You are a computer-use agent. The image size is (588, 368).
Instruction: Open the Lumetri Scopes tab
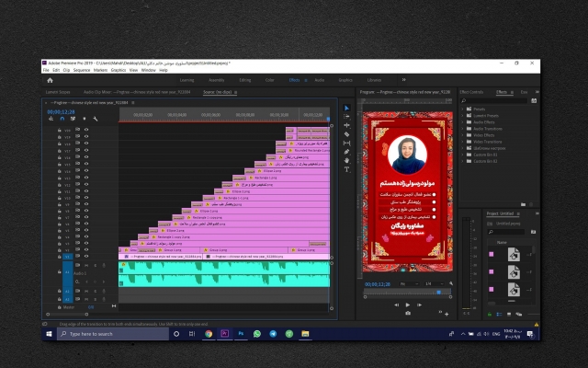coord(58,92)
